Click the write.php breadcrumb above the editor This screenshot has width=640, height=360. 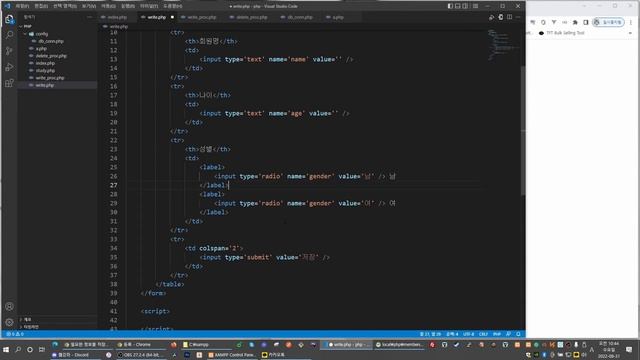tap(116, 27)
